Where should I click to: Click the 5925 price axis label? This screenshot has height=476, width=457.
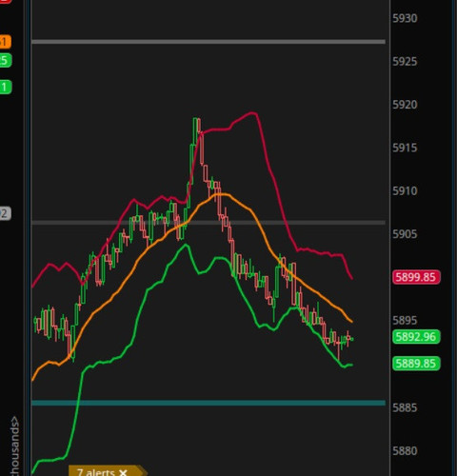tap(405, 62)
